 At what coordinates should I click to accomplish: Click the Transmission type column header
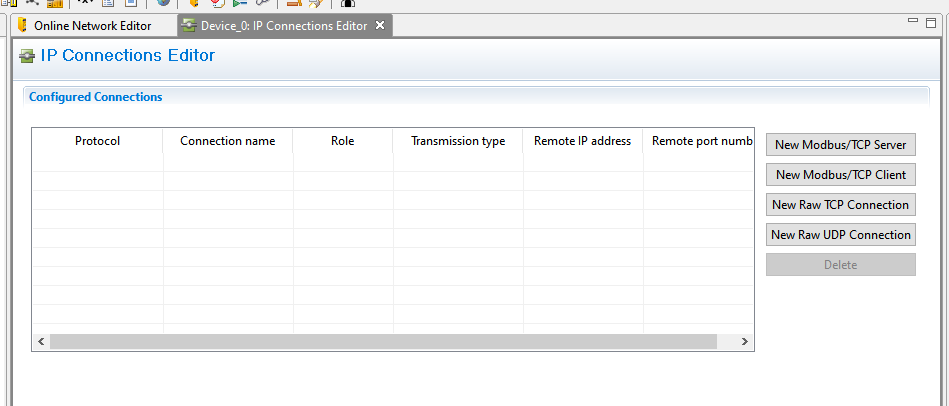click(458, 141)
